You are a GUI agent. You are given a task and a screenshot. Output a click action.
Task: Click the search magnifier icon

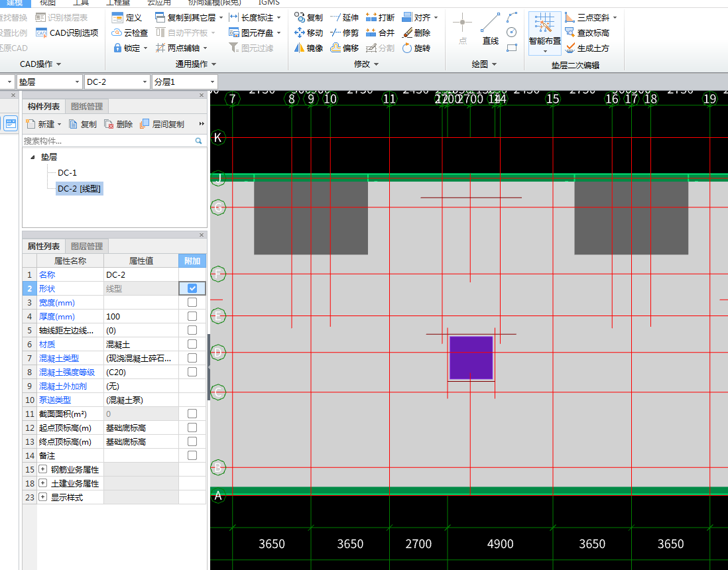coord(199,141)
